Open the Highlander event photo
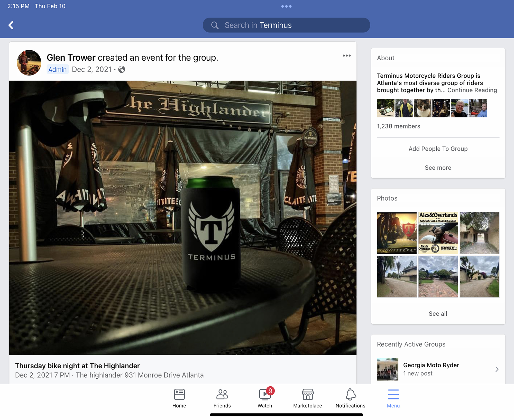Screen dimensions: 514x420 183,218
